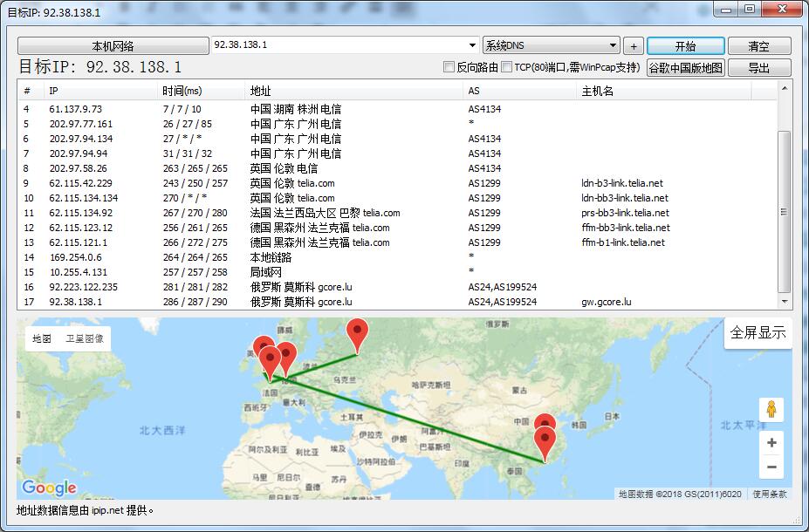This screenshot has width=809, height=532.
Task: Click the red marker over Moscow
Action: [356, 336]
